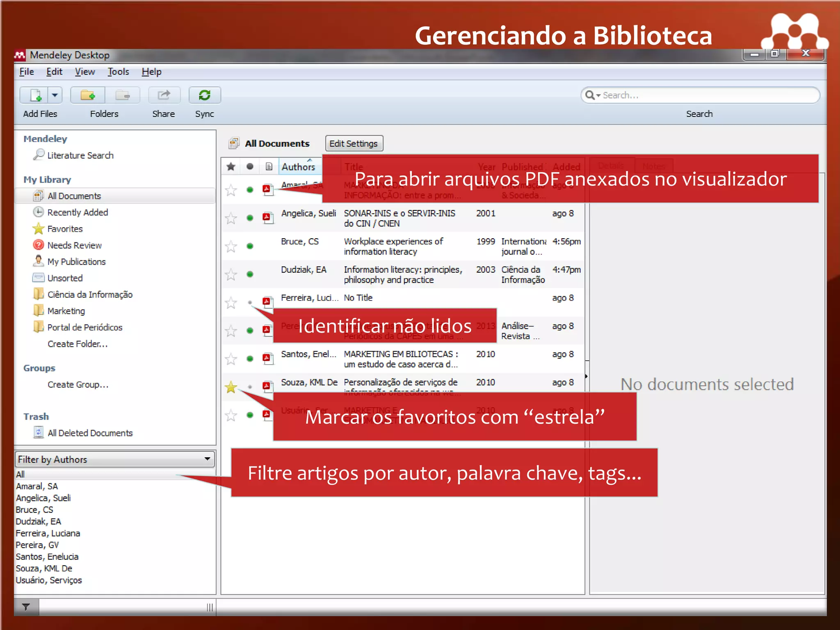840x630 pixels.
Task: Click the Share toolbar icon
Action: [164, 95]
